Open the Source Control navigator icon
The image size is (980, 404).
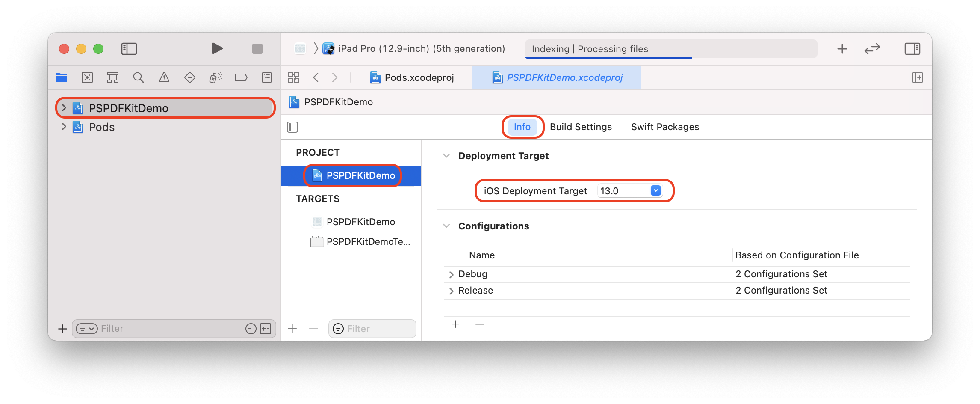pos(87,77)
